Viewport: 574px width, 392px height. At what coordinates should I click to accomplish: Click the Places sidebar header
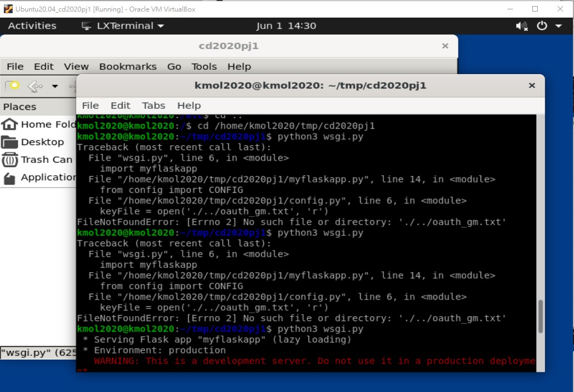point(20,107)
